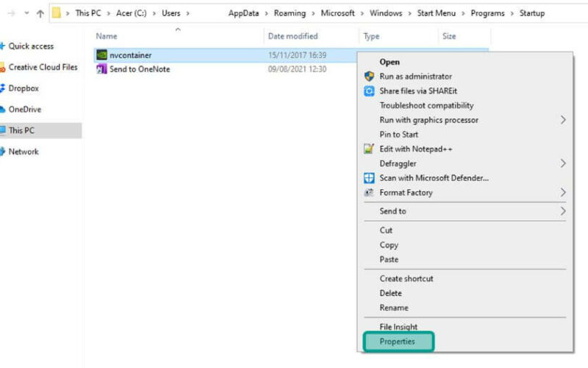
Task: Expand the Run with graphics processor submenu arrow
Action: [563, 120]
